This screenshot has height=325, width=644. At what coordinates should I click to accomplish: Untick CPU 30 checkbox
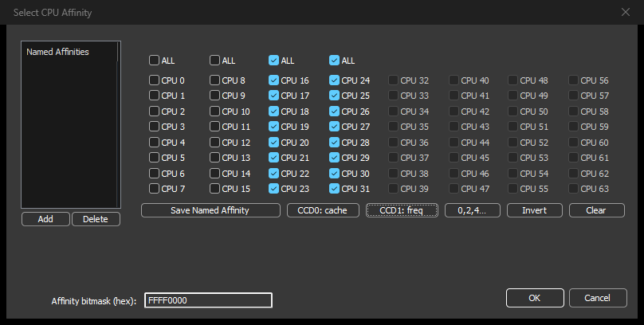click(x=334, y=174)
